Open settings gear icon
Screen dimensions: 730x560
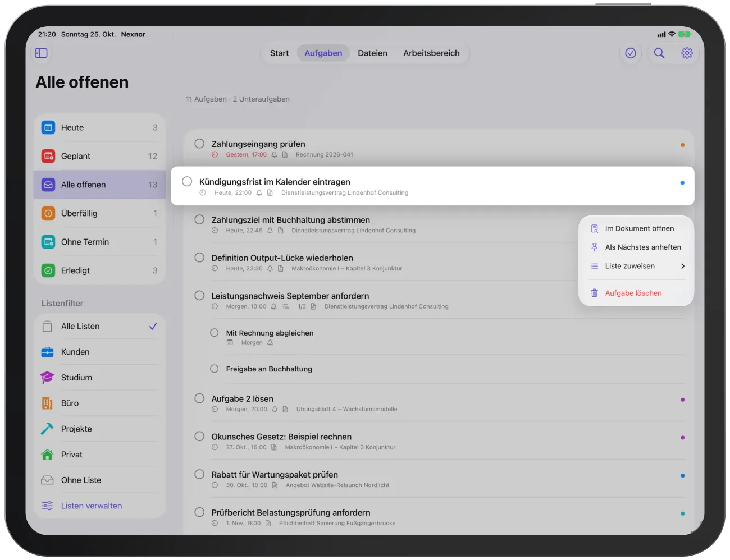(x=687, y=53)
